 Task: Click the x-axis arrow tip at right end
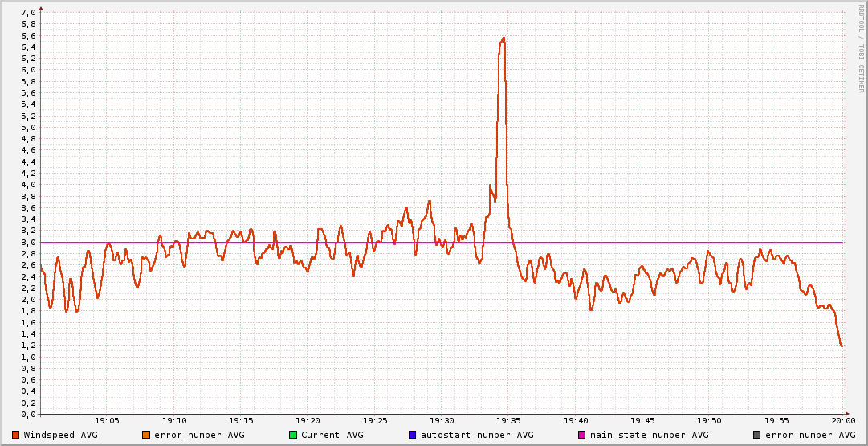coord(846,414)
